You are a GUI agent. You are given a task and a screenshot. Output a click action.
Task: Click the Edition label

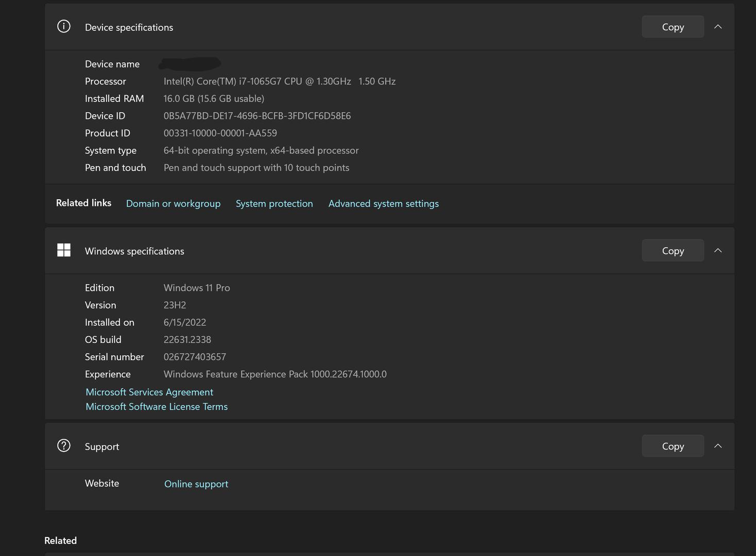[99, 288]
